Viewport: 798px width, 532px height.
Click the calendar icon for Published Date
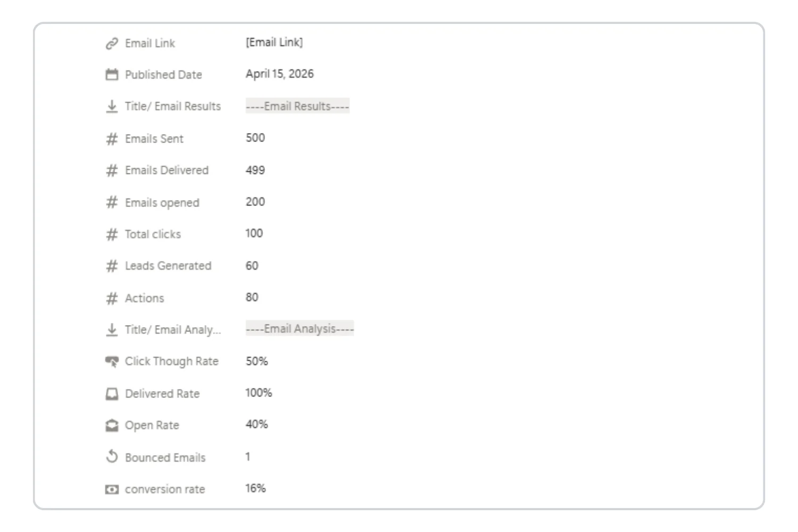pos(111,74)
